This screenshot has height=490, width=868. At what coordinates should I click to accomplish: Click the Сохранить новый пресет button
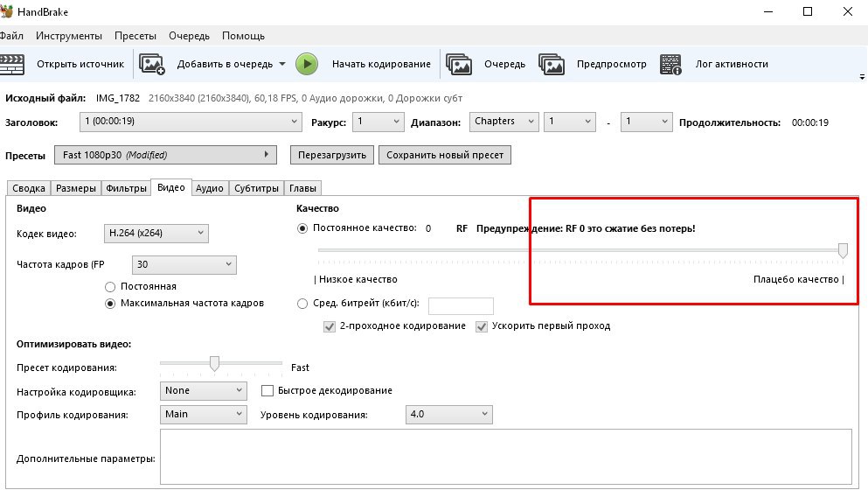(x=445, y=155)
